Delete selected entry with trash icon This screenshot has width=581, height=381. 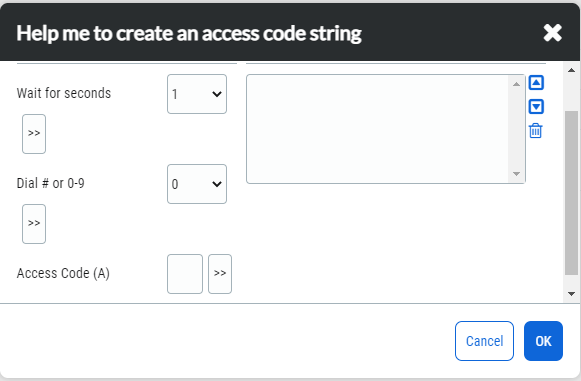pyautogui.click(x=536, y=131)
